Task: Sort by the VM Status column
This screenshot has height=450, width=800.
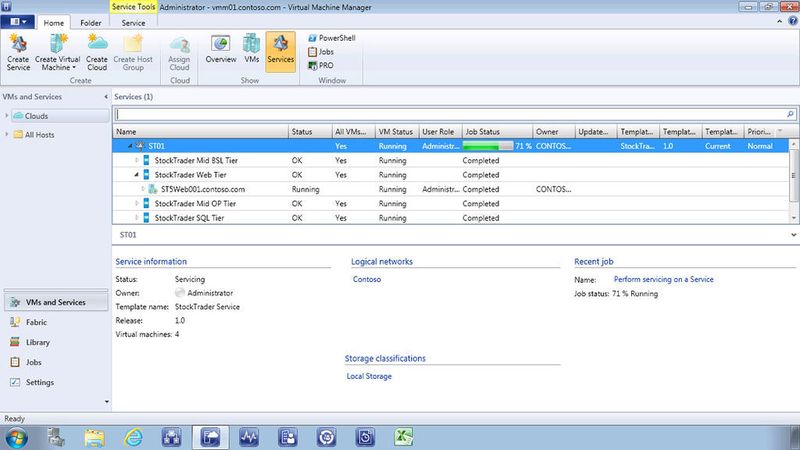Action: point(397,132)
